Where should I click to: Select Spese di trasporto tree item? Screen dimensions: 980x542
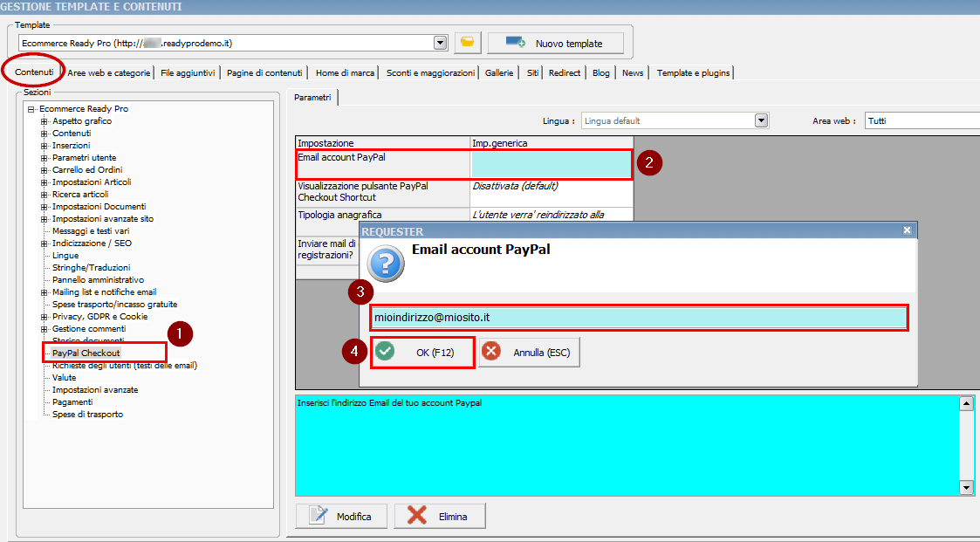point(87,415)
